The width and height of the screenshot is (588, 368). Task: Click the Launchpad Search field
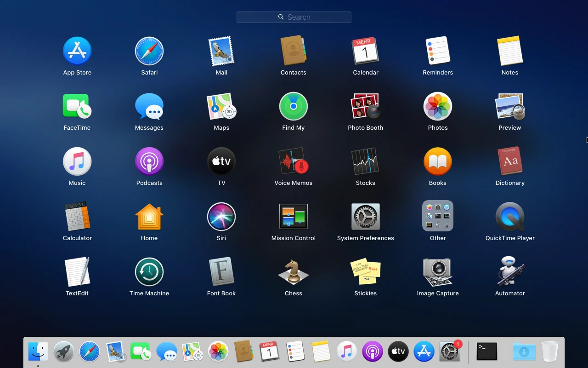[x=294, y=17]
